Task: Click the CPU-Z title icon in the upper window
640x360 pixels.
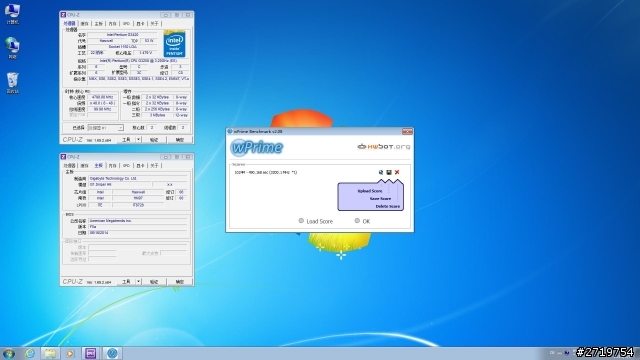Action: (63, 15)
